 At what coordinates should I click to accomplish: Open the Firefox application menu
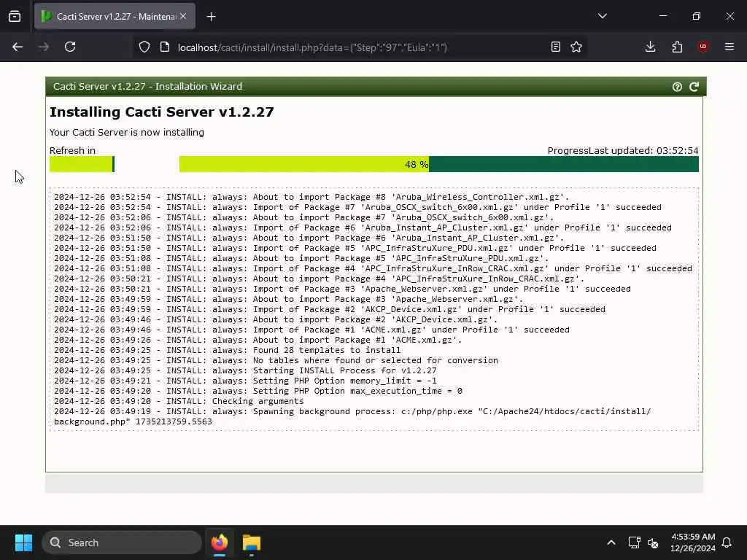tap(729, 47)
